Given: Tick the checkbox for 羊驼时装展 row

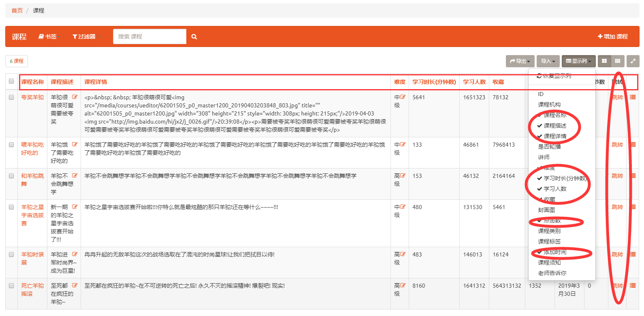Looking at the screenshot, I should click(11, 254).
